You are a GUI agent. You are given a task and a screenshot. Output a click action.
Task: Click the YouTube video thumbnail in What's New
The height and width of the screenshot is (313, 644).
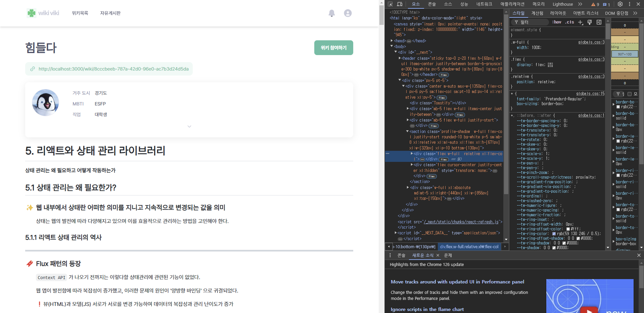[x=590, y=296]
